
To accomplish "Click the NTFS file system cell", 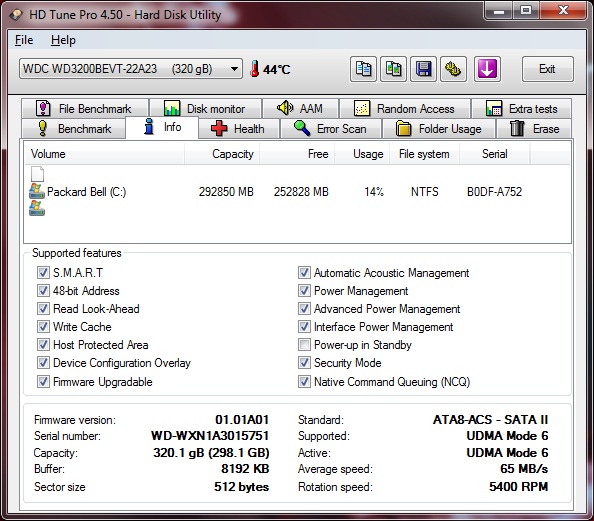I will [425, 192].
